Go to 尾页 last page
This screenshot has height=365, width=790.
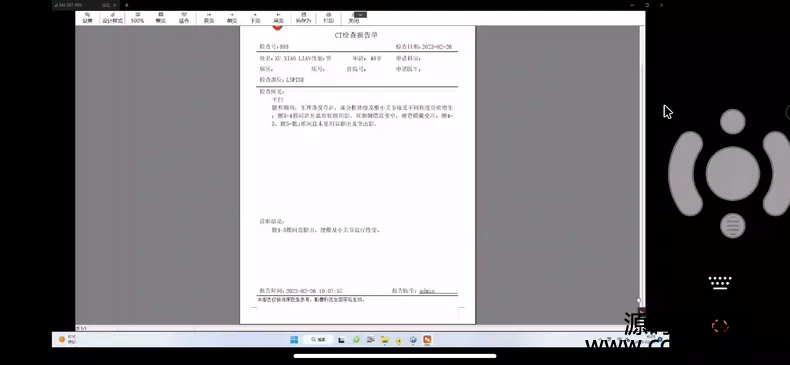279,18
